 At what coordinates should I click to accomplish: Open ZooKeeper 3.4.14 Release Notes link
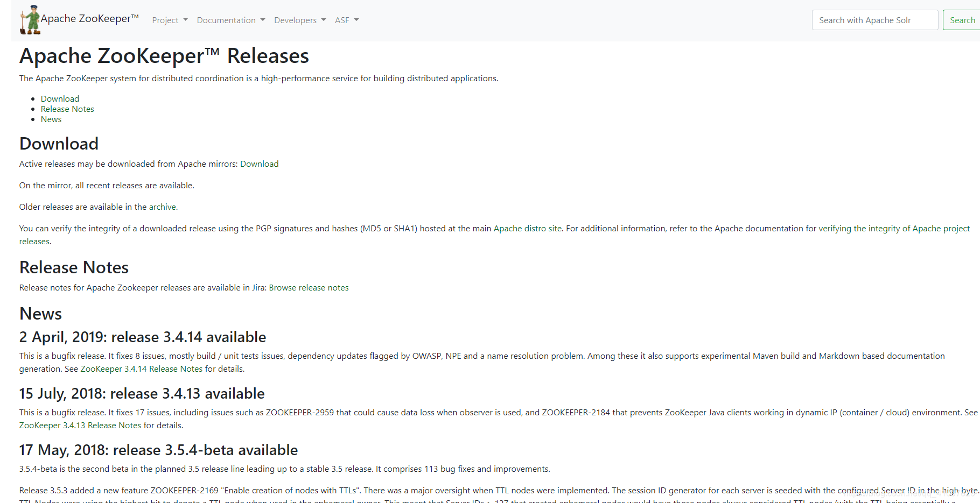[142, 369]
